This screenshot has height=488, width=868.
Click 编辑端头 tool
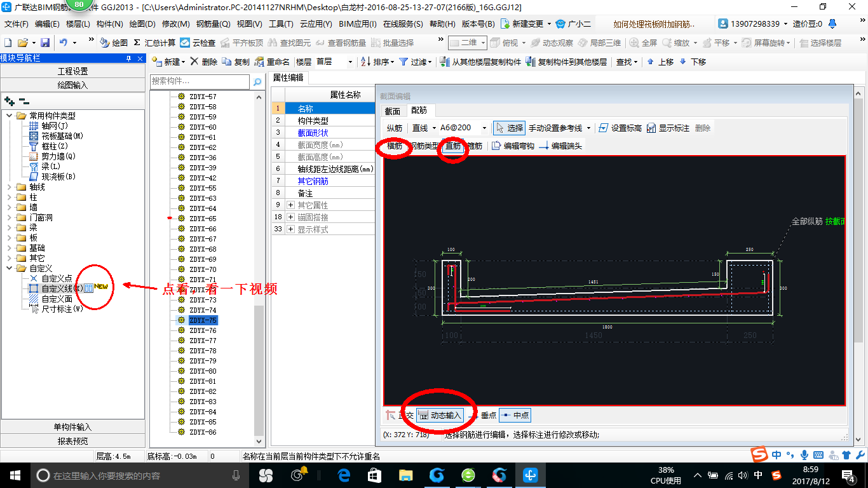point(560,146)
